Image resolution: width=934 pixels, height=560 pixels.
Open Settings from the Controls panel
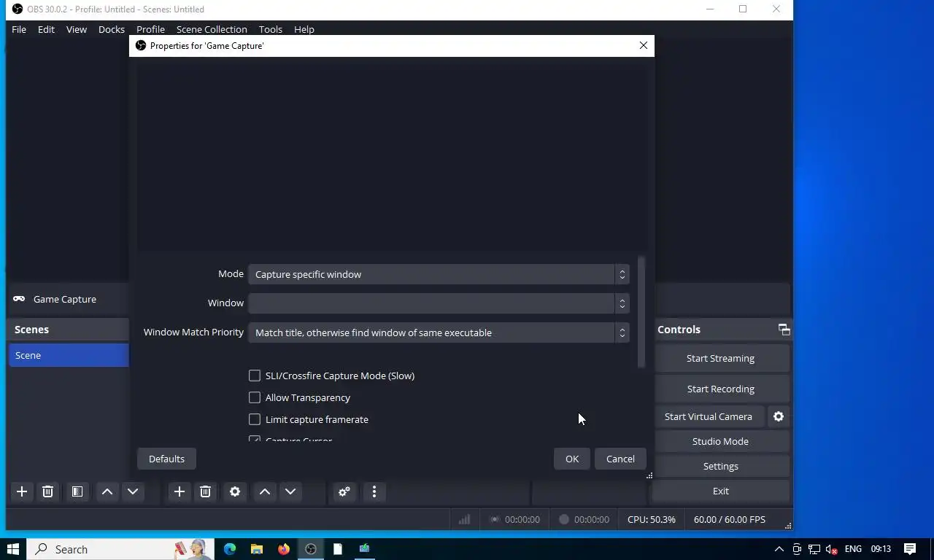(721, 466)
